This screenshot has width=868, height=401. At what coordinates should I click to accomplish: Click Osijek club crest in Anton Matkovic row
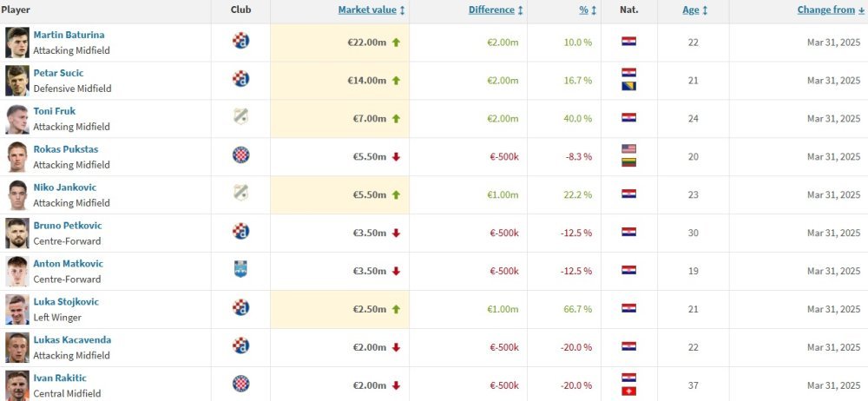coord(240,269)
